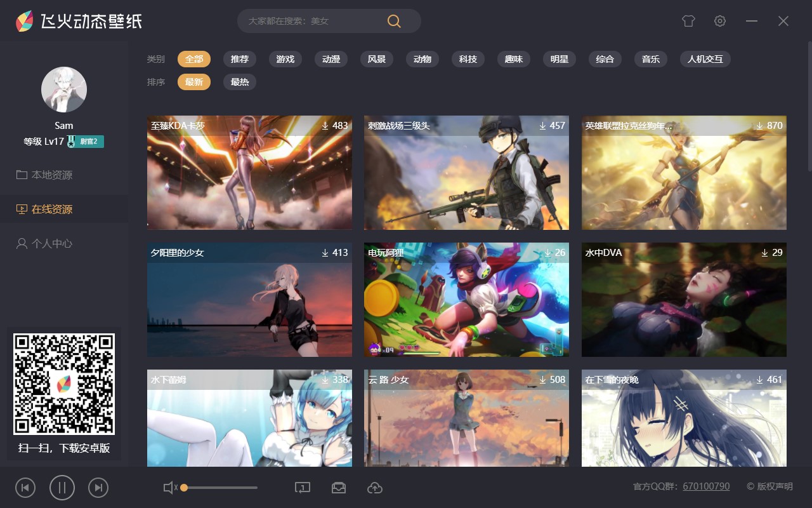
Task: Click download icon on 英雄联盟拉克丝 card
Action: (760, 126)
